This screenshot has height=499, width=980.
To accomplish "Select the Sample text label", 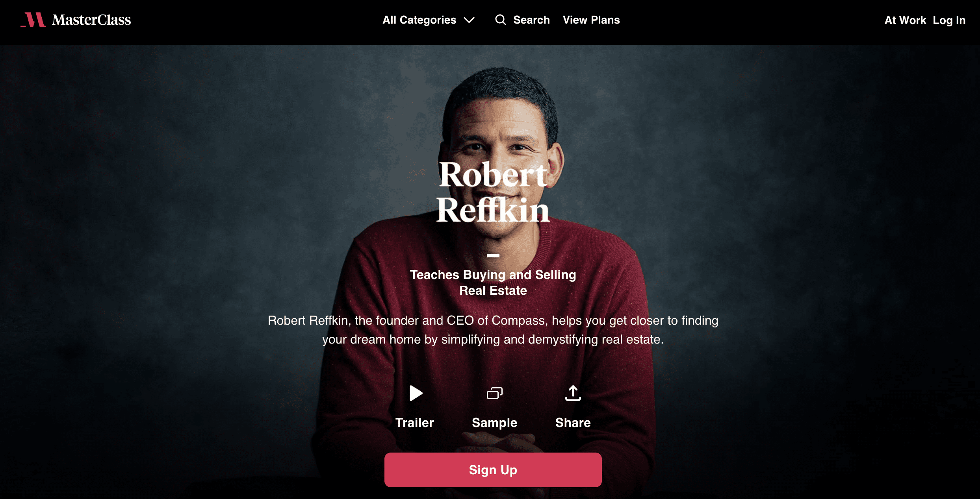I will (x=494, y=423).
